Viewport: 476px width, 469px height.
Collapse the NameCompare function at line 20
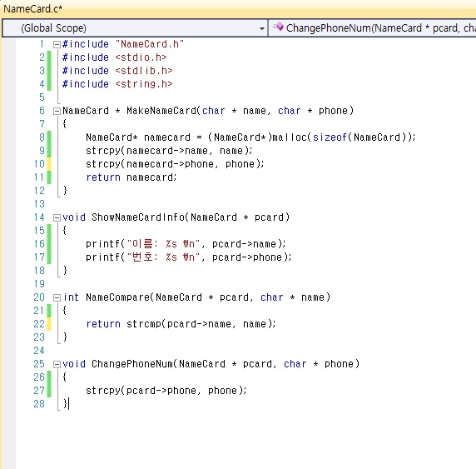(57, 297)
